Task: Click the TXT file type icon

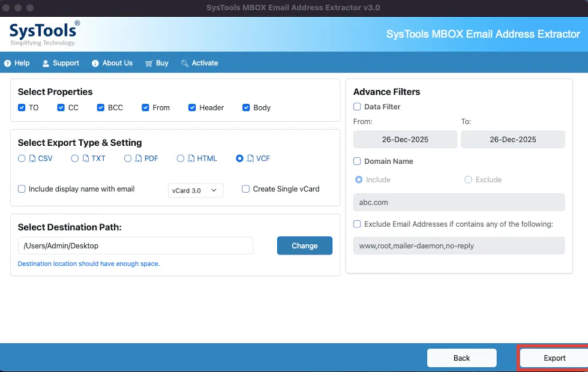Action: pos(85,158)
